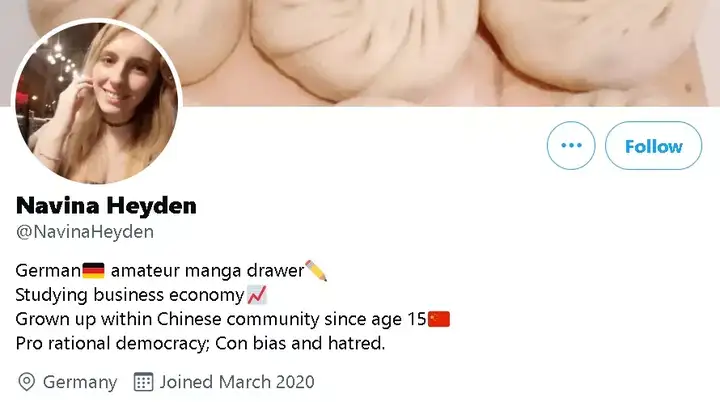Open the three-dot more options button

[x=571, y=146]
